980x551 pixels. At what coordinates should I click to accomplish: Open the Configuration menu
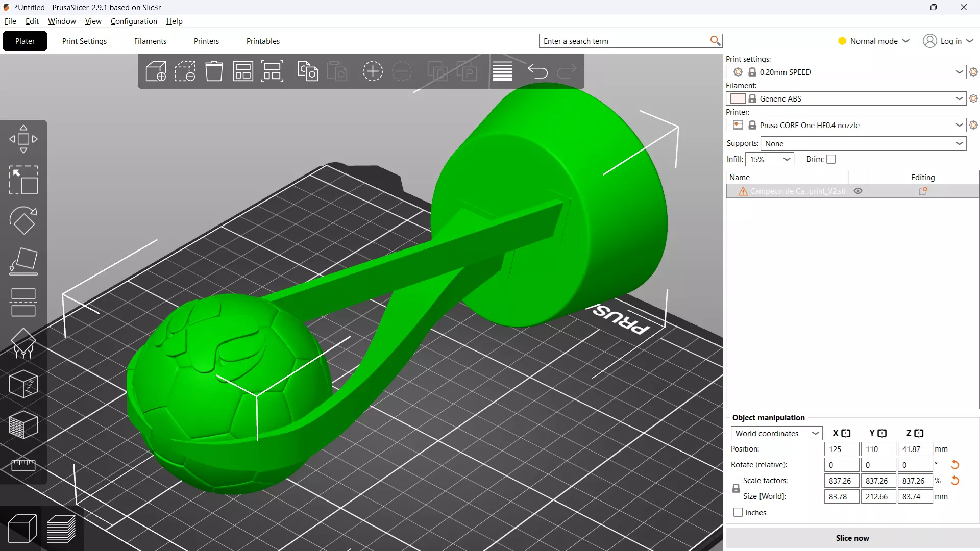click(x=134, y=21)
